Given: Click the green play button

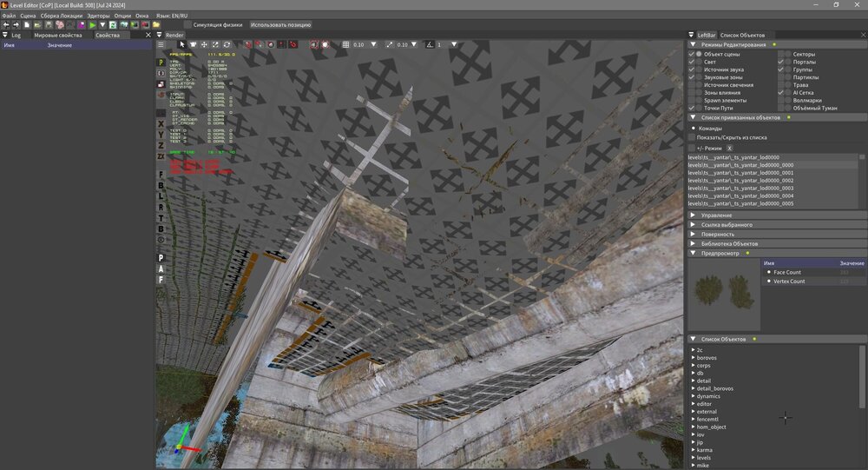Looking at the screenshot, I should pos(92,25).
